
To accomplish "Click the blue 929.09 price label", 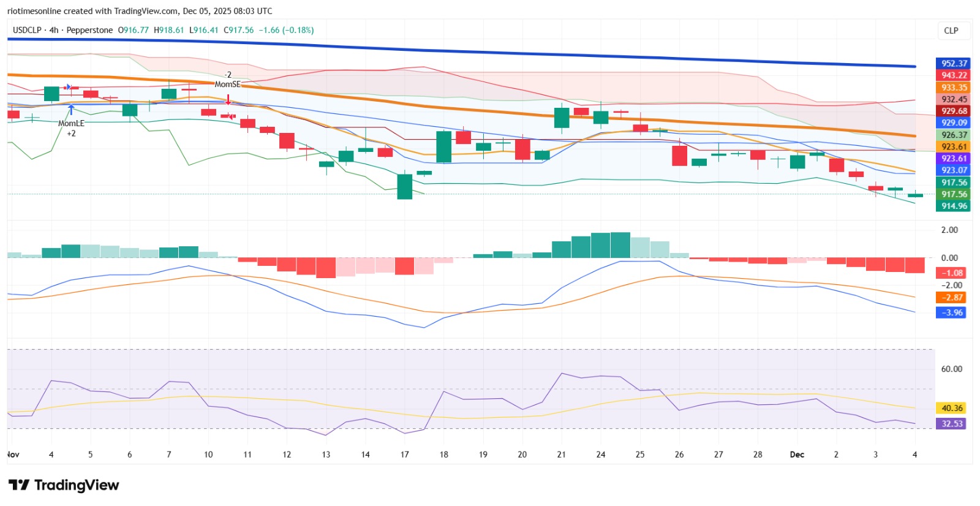I will click(x=953, y=123).
